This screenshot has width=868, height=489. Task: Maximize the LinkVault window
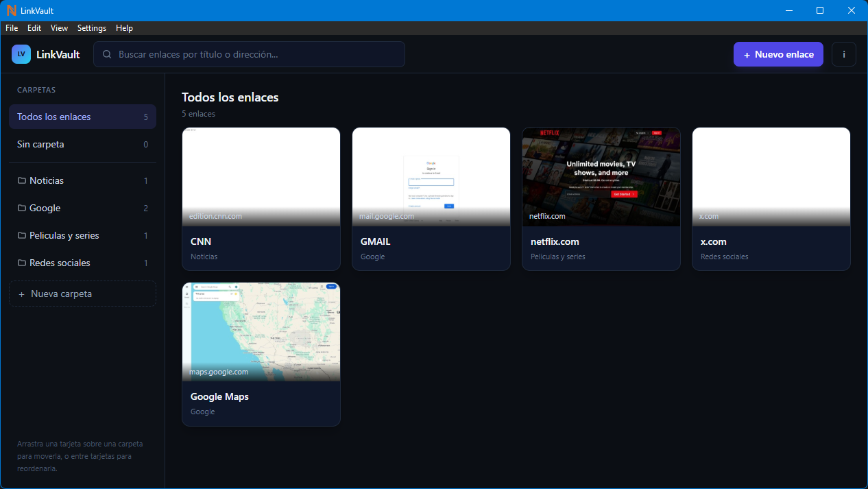(820, 10)
